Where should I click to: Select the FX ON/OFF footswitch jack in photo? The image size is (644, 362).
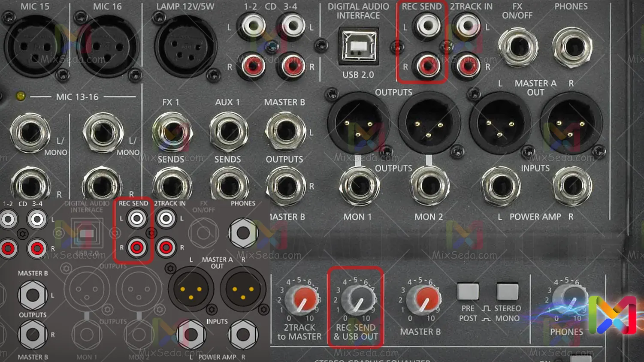pyautogui.click(x=517, y=47)
